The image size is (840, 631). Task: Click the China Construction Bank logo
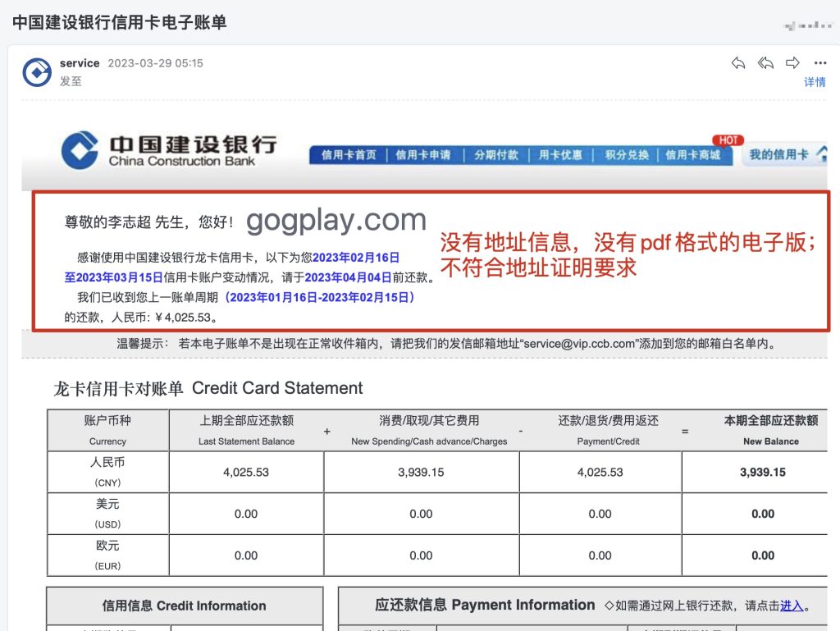[x=168, y=149]
